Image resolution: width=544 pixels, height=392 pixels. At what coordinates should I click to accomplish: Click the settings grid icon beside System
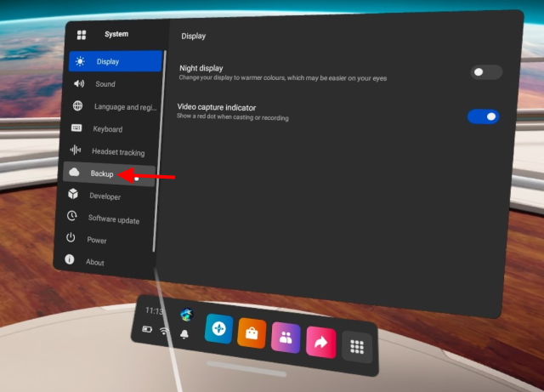click(x=82, y=35)
